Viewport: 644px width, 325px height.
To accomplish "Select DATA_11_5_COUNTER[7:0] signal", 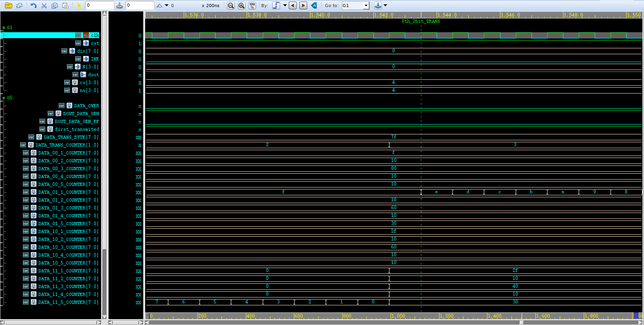I will coord(68,302).
